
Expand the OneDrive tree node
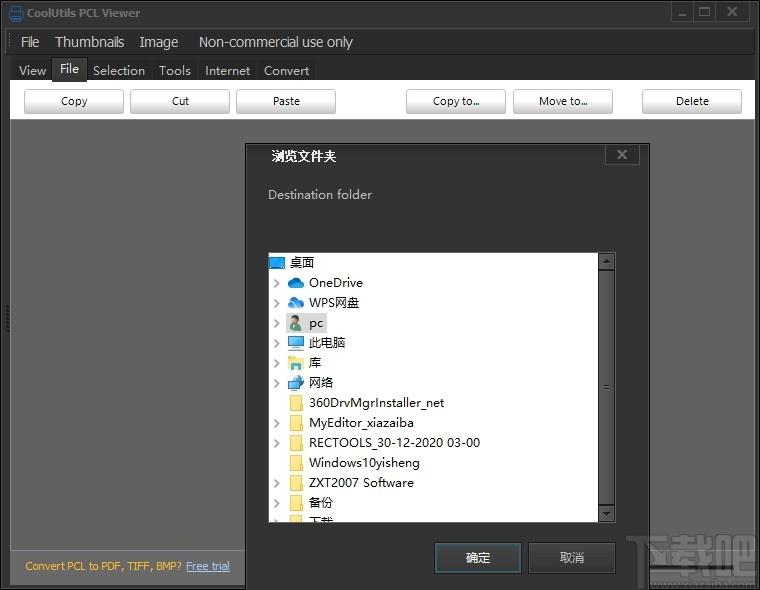coord(276,283)
